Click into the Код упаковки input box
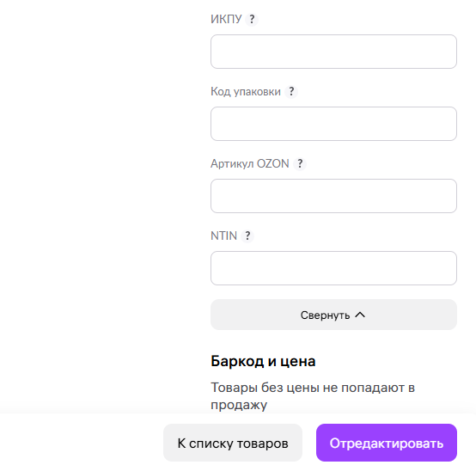This screenshot has height=465, width=476. click(333, 124)
